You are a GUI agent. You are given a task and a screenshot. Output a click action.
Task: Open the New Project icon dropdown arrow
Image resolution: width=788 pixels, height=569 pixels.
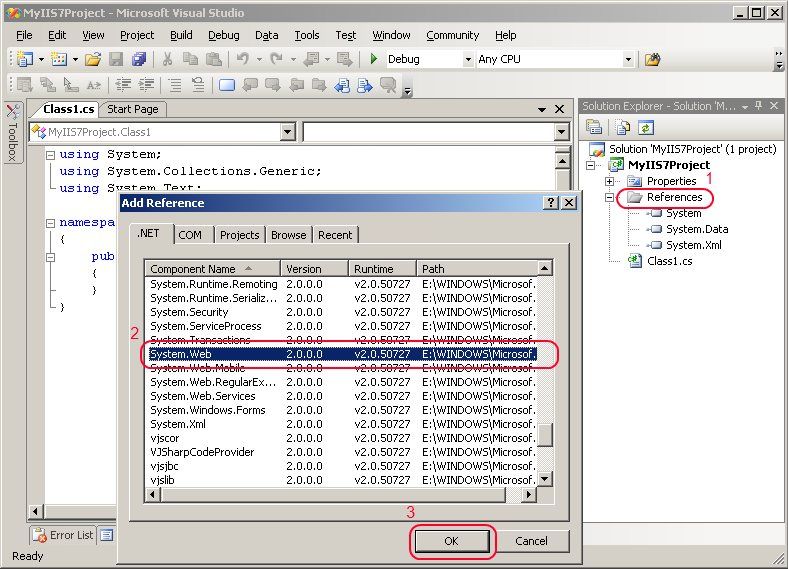point(41,59)
